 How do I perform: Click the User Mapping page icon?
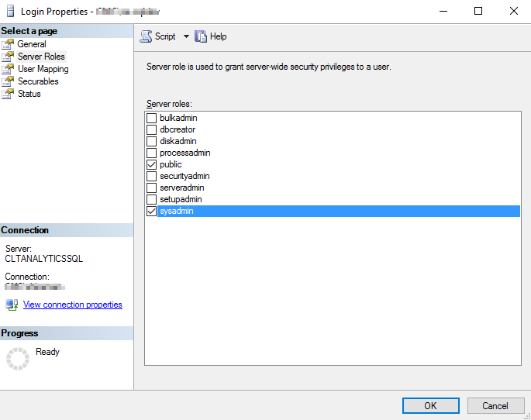[x=8, y=69]
